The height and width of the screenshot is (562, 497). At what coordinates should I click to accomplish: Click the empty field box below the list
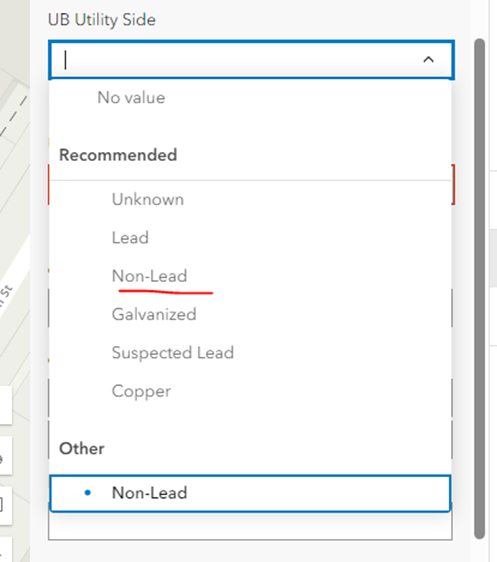(x=250, y=526)
